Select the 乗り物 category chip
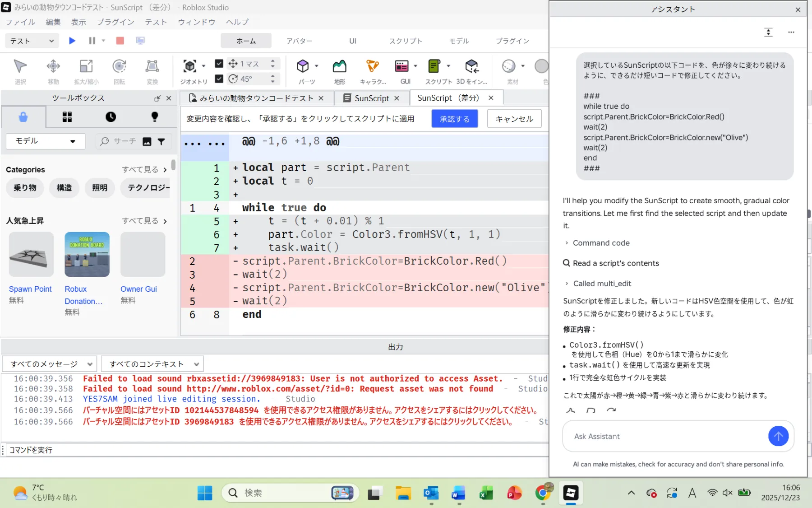Image resolution: width=812 pixels, height=508 pixels. [x=25, y=188]
